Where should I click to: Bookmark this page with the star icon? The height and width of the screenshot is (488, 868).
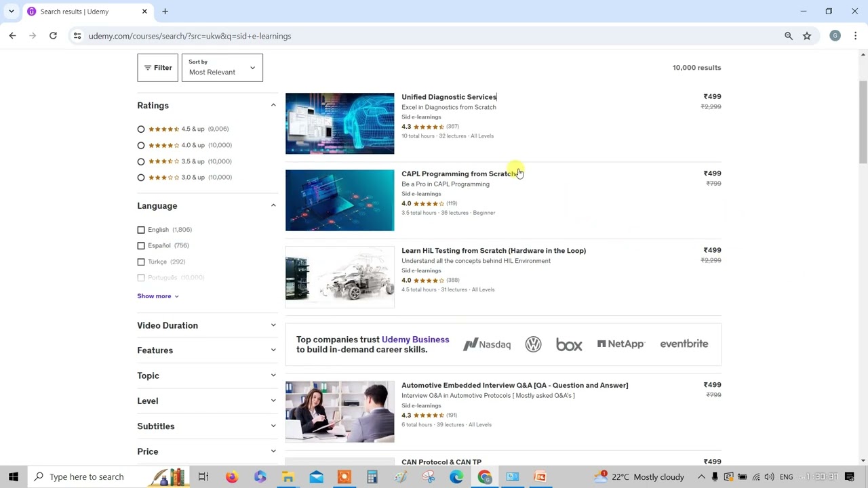tap(807, 36)
